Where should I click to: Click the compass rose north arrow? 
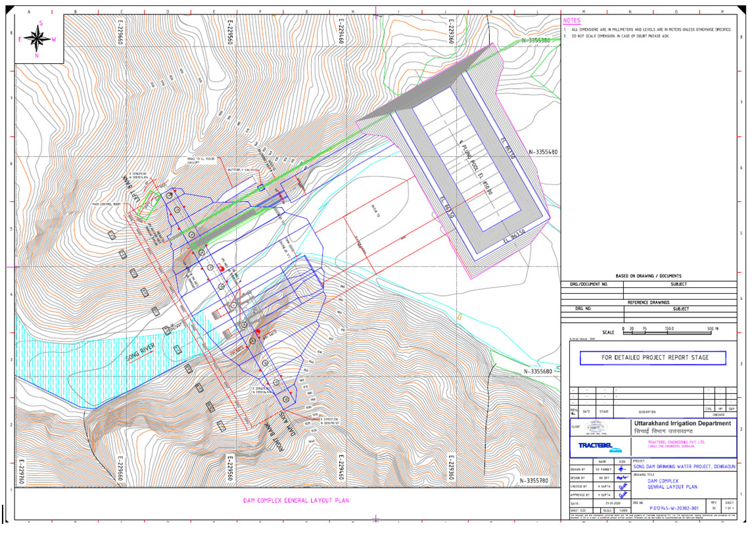pyautogui.click(x=39, y=39)
